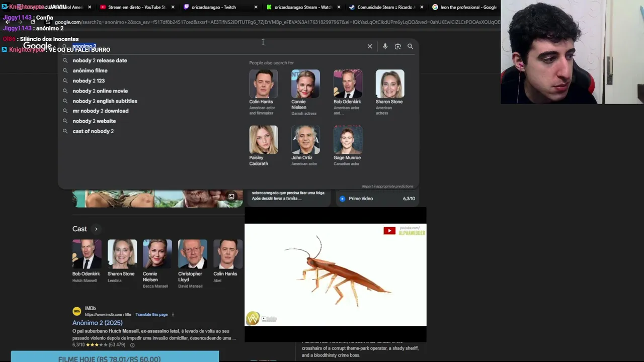644x362 pixels.
Task: Close the 'oricardoaragao Stream' Kick tab
Action: [x=339, y=7]
